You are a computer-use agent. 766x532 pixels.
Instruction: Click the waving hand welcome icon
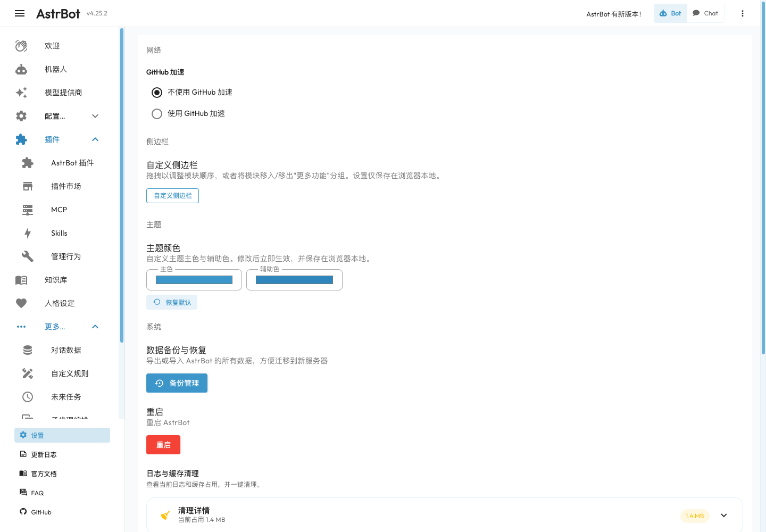(21, 46)
